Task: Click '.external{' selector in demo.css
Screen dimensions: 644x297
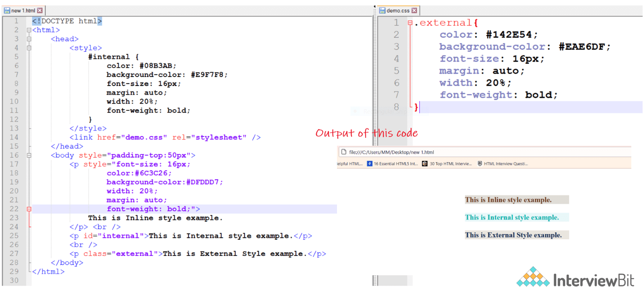Action: (x=446, y=23)
